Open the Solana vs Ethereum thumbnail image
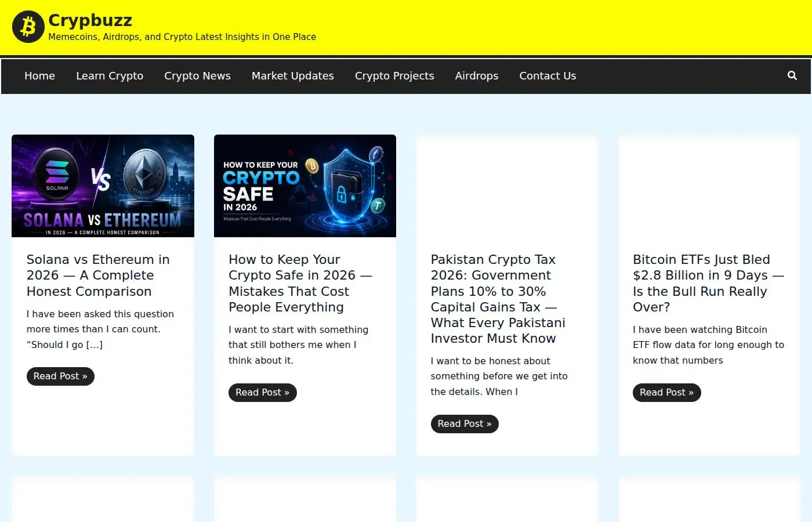Image resolution: width=812 pixels, height=522 pixels. point(103,186)
